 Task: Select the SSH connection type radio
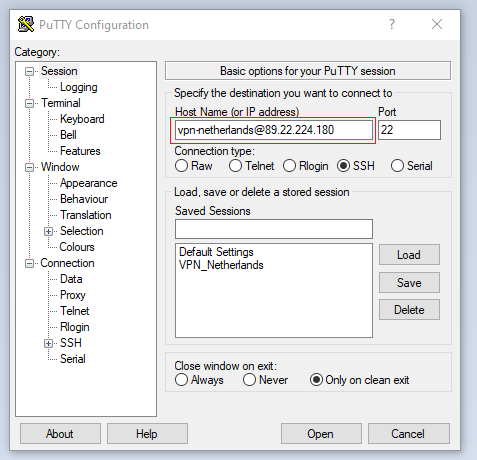(343, 166)
